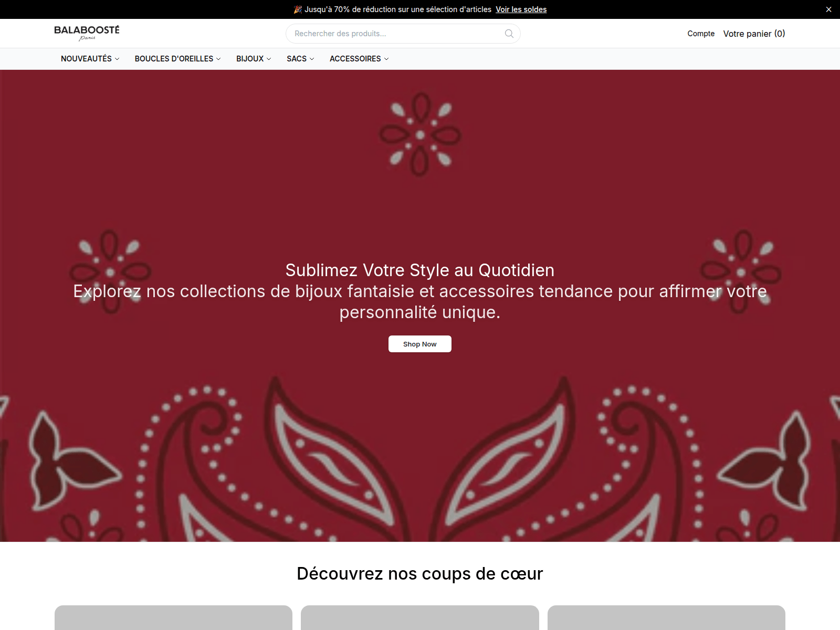Click the Jusqu'à 70% de réduction announcement text

pos(393,9)
